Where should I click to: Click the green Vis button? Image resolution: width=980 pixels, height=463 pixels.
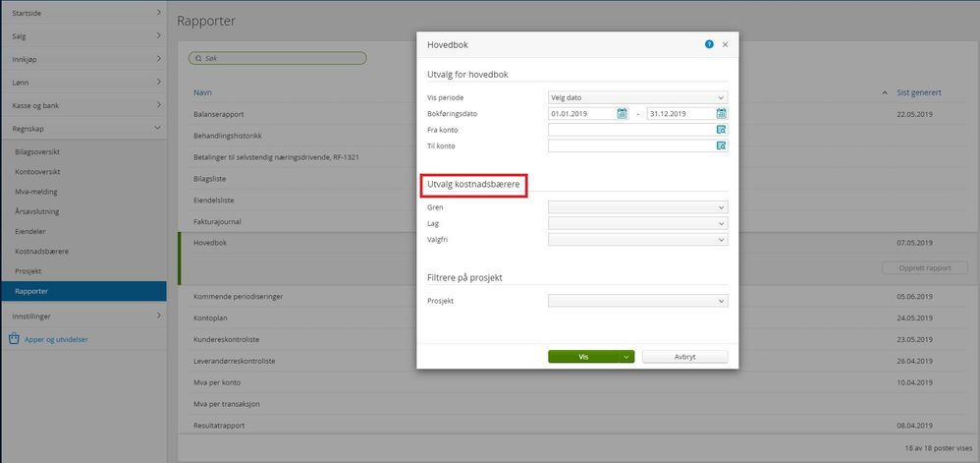click(x=583, y=357)
